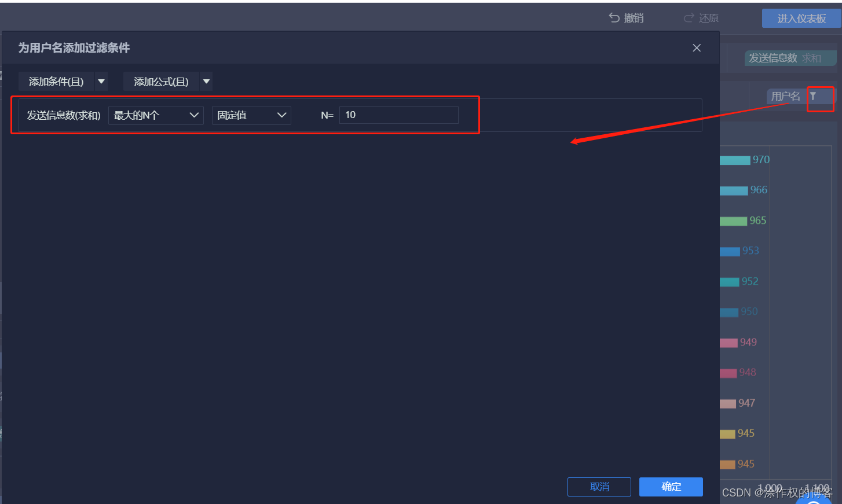Click the 取消 button
Image resolution: width=842 pixels, height=504 pixels.
pos(599,487)
